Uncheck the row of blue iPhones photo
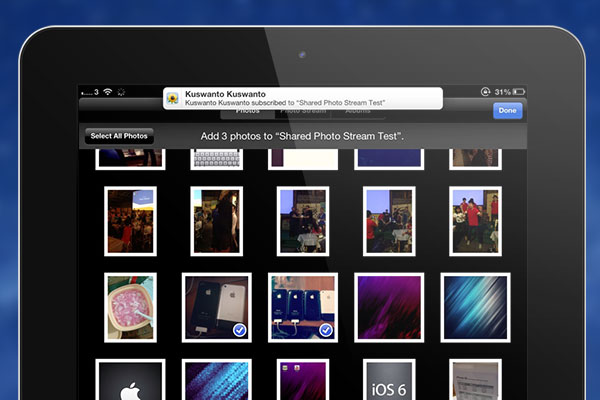600x400 pixels. [x=303, y=308]
